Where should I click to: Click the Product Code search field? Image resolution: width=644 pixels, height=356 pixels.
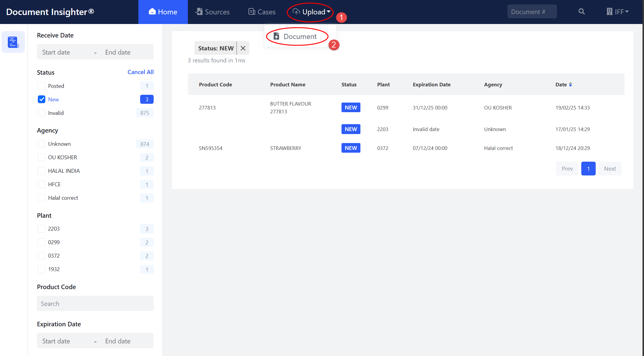pyautogui.click(x=95, y=304)
